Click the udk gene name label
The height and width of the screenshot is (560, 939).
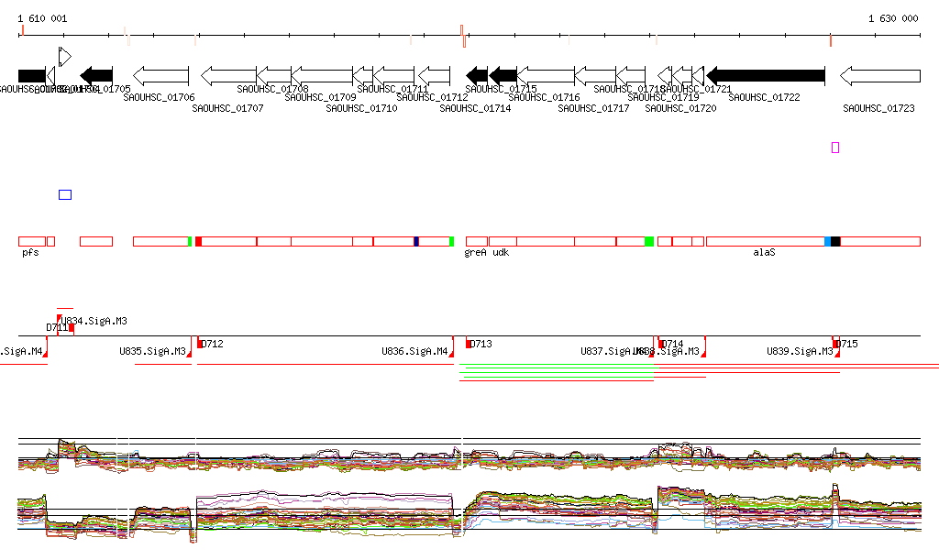point(502,252)
